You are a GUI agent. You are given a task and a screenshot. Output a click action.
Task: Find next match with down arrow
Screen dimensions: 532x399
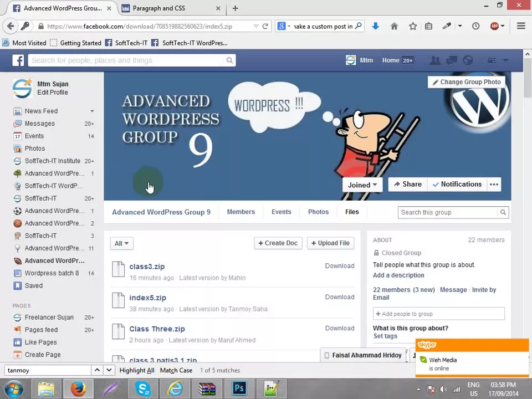click(x=109, y=370)
